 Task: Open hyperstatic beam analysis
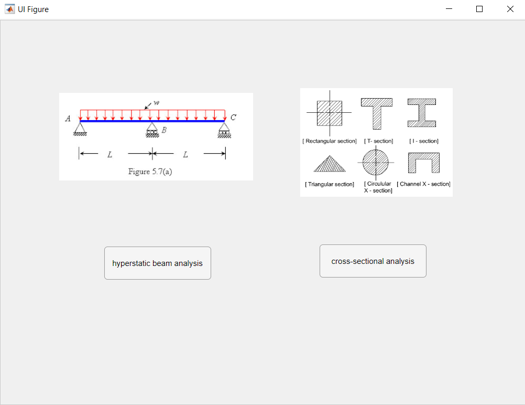157,263
